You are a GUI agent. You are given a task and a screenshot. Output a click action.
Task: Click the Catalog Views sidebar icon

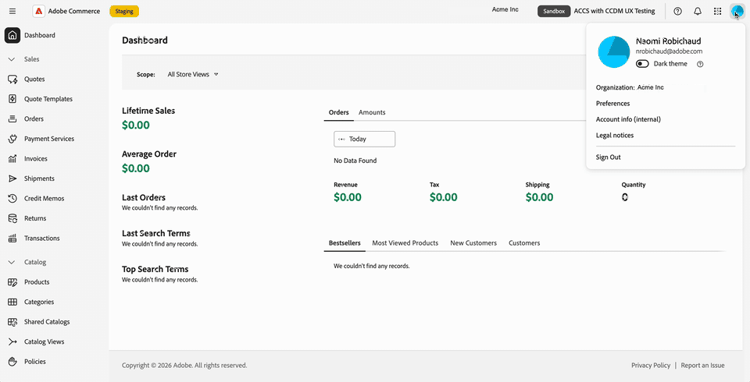point(12,342)
